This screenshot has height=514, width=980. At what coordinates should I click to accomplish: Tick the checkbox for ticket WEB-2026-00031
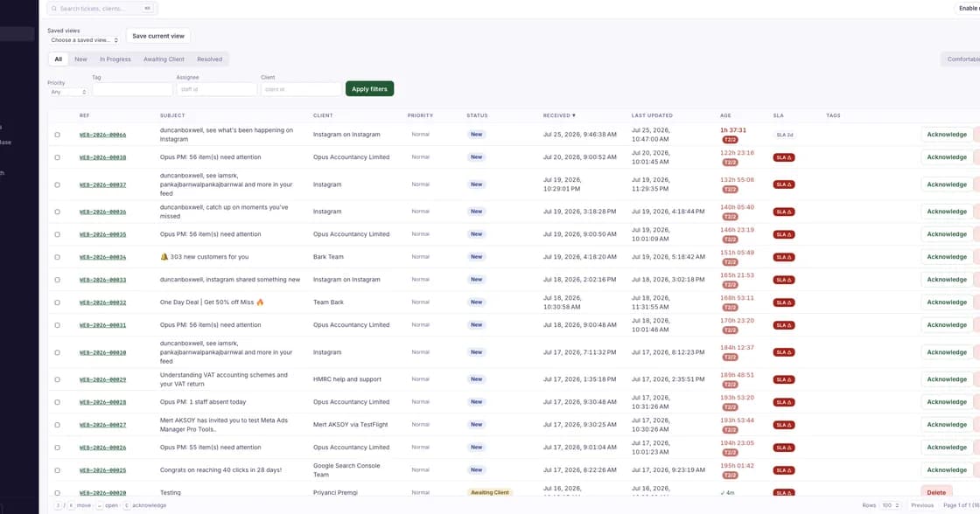pos(58,325)
